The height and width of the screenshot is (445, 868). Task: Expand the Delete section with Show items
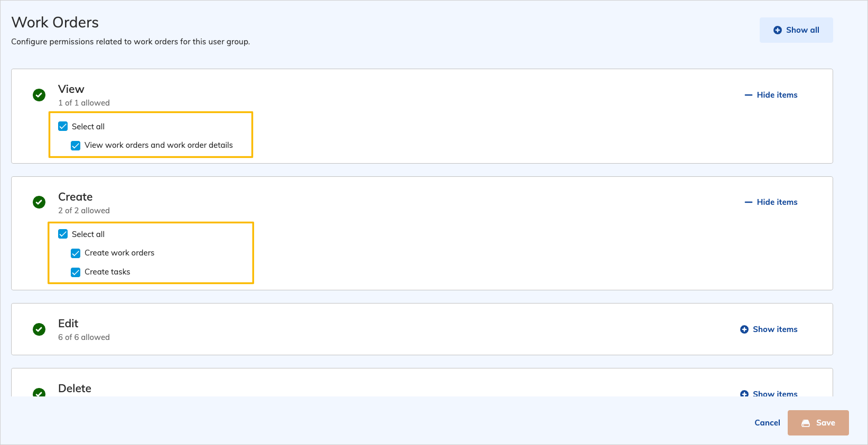click(x=769, y=393)
